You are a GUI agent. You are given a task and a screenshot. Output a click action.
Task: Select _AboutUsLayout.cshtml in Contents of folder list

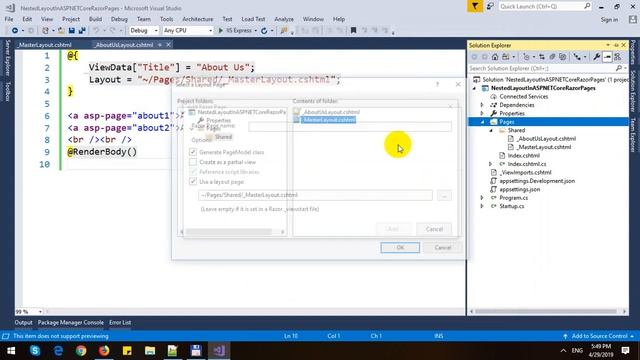pyautogui.click(x=331, y=111)
